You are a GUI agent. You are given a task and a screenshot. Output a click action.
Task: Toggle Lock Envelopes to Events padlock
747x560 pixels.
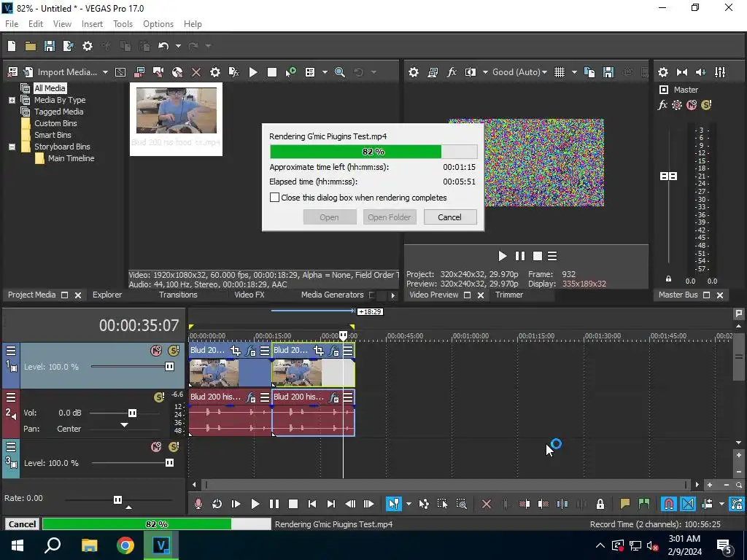pyautogui.click(x=600, y=504)
